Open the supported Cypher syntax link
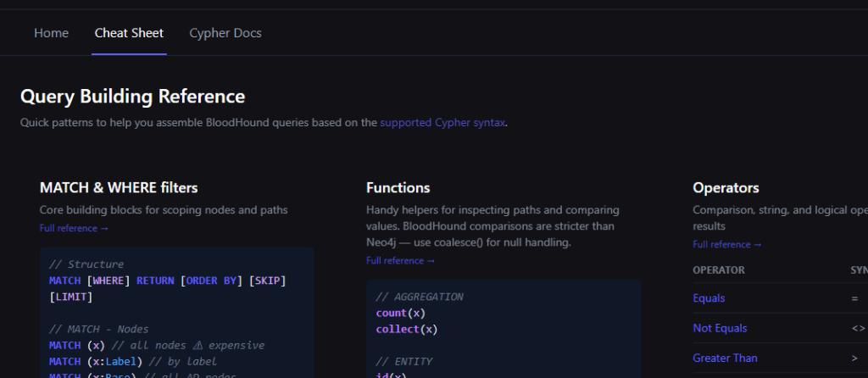Viewport: 868px width, 378px height. 442,122
